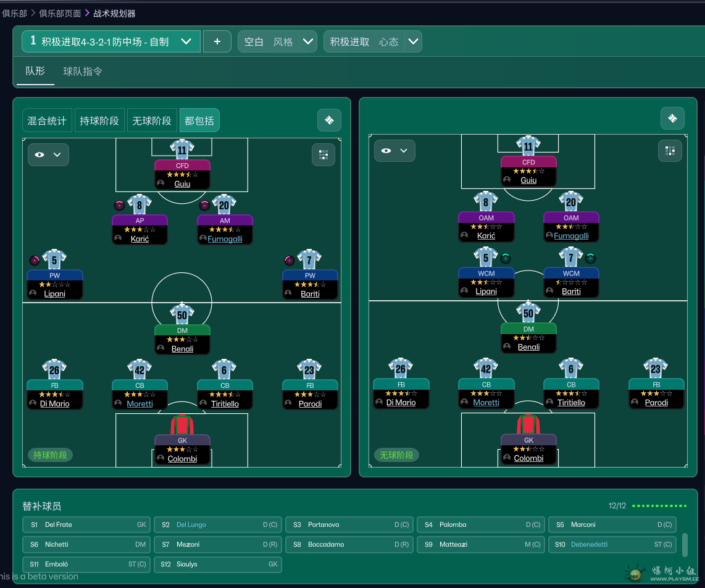Viewport: 705px width, 588px height.
Task: Click the pitch rotate icon in left panel
Action: point(329,120)
